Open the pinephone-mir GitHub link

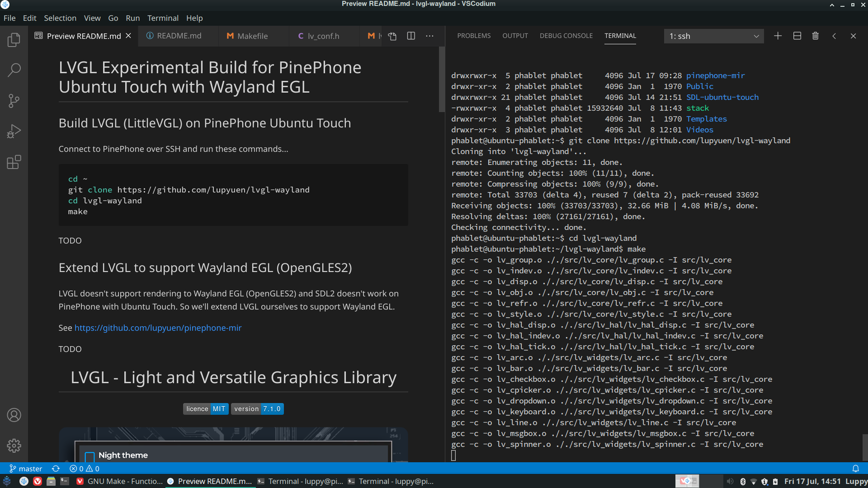pyautogui.click(x=158, y=328)
